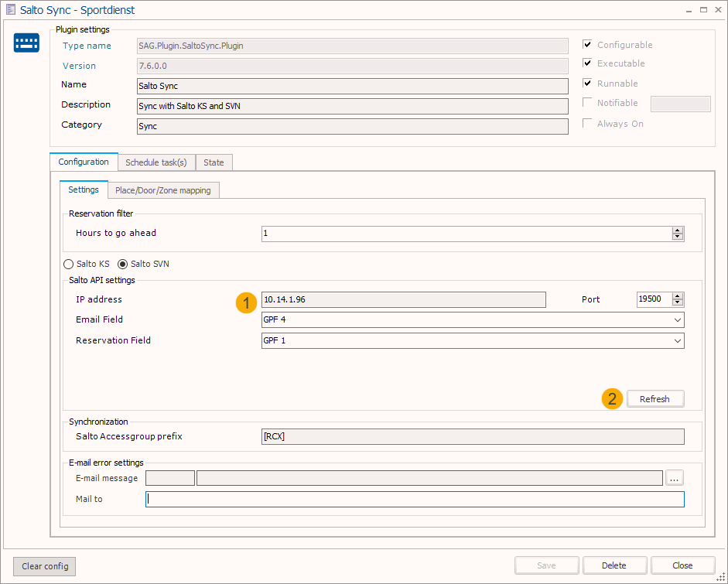Increase the Hours to go ahead value
The width and height of the screenshot is (728, 584).
point(678,230)
